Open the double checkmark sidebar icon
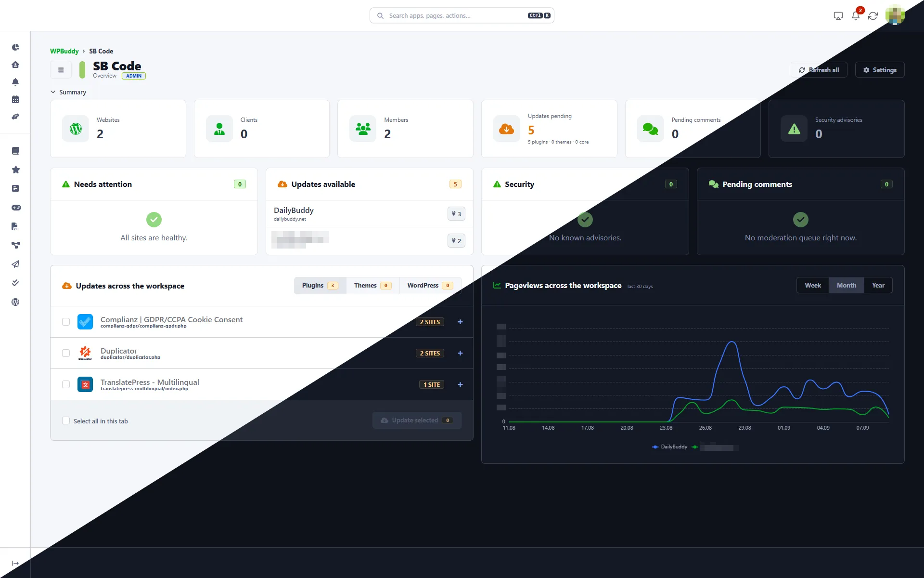Viewport: 924px width, 578px height. click(x=15, y=283)
